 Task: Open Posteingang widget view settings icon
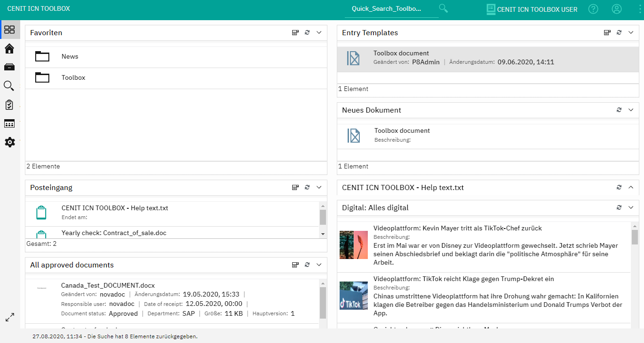click(295, 187)
